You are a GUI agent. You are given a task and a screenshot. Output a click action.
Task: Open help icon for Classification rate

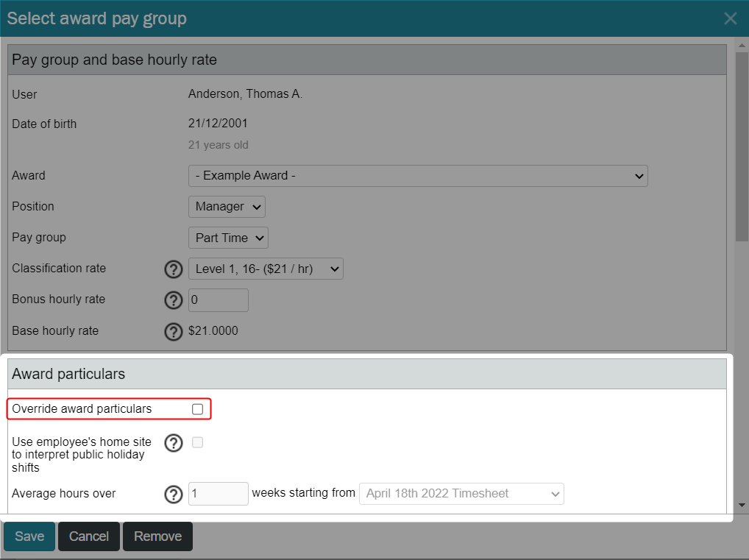174,269
